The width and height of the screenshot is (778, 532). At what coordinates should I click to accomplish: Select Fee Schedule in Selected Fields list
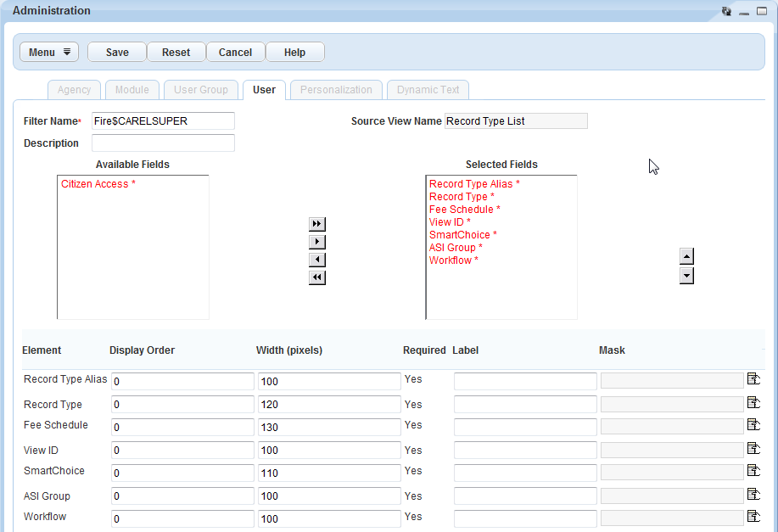(x=464, y=210)
